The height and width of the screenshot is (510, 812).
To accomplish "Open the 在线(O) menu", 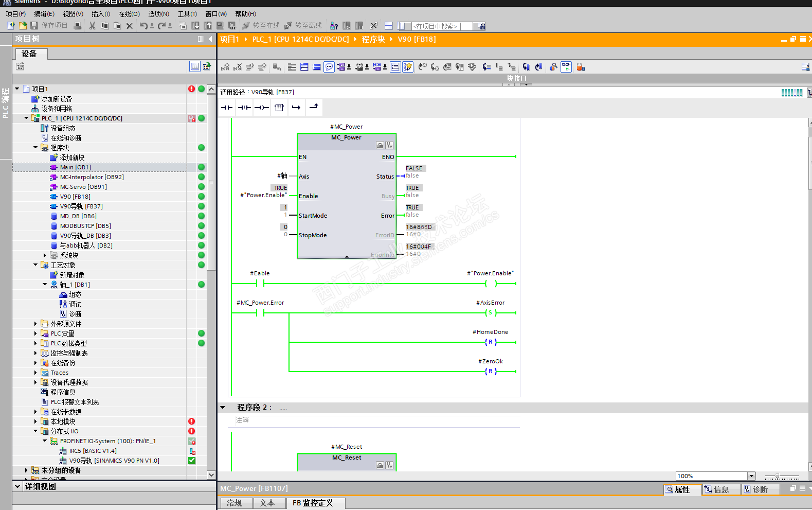I will click(129, 14).
